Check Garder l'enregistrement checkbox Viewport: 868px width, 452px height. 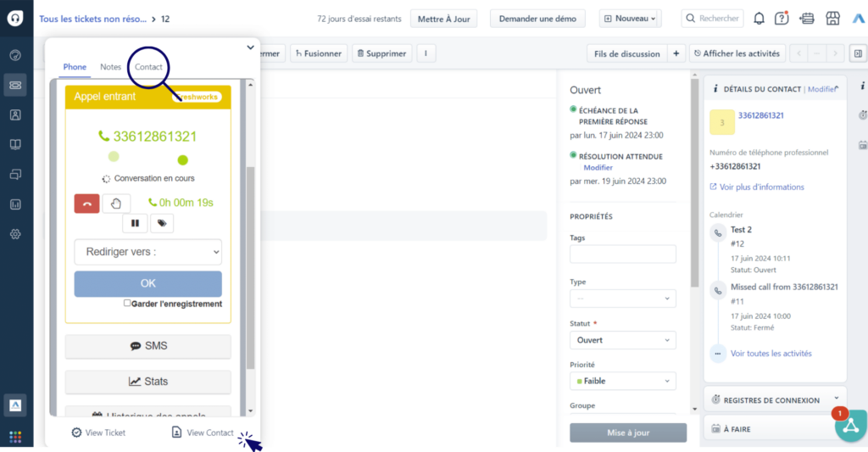(127, 303)
